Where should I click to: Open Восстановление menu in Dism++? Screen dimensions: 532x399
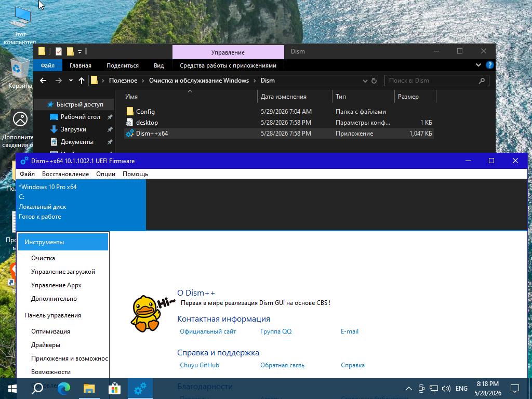pos(65,174)
